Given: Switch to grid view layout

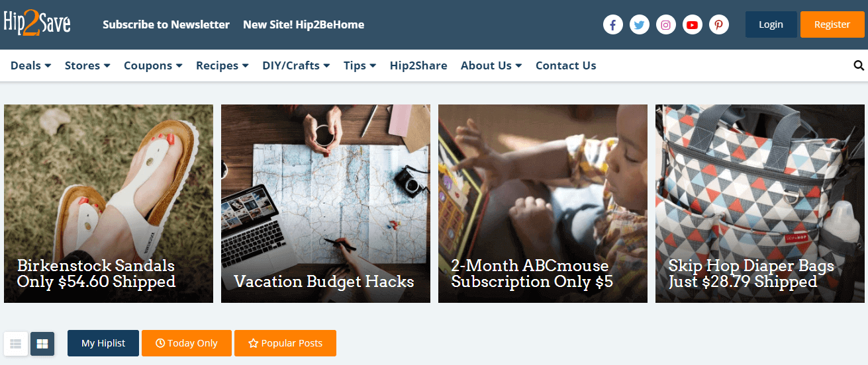Looking at the screenshot, I should point(42,344).
